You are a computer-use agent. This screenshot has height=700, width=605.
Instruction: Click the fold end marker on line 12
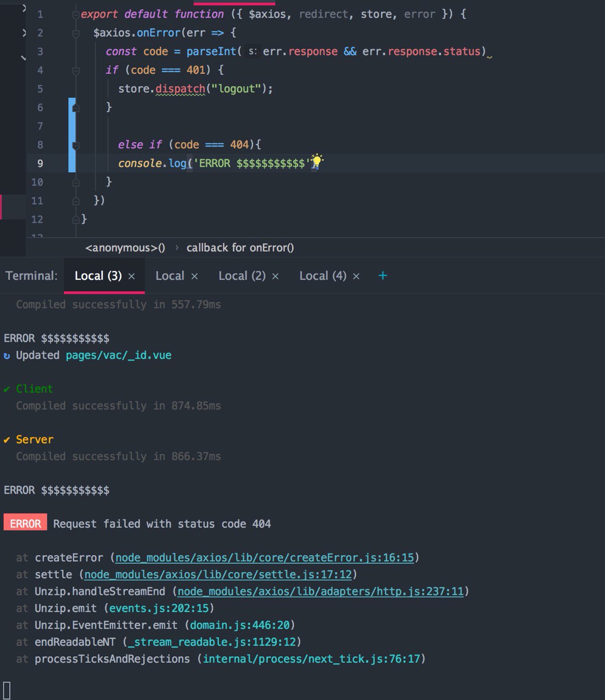[x=75, y=219]
